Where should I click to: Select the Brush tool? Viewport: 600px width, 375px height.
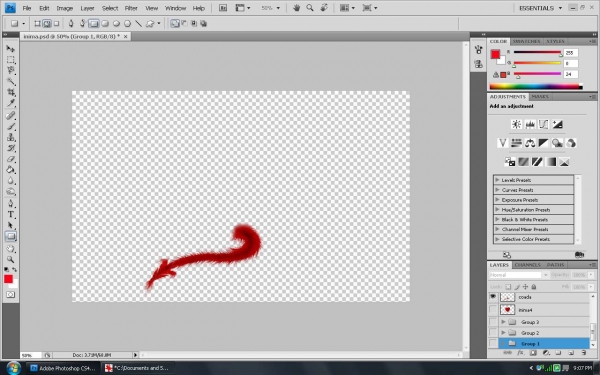pyautogui.click(x=11, y=126)
